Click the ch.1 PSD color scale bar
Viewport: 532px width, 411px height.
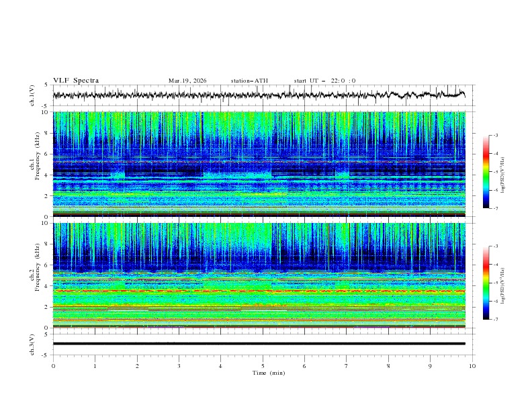point(486,172)
